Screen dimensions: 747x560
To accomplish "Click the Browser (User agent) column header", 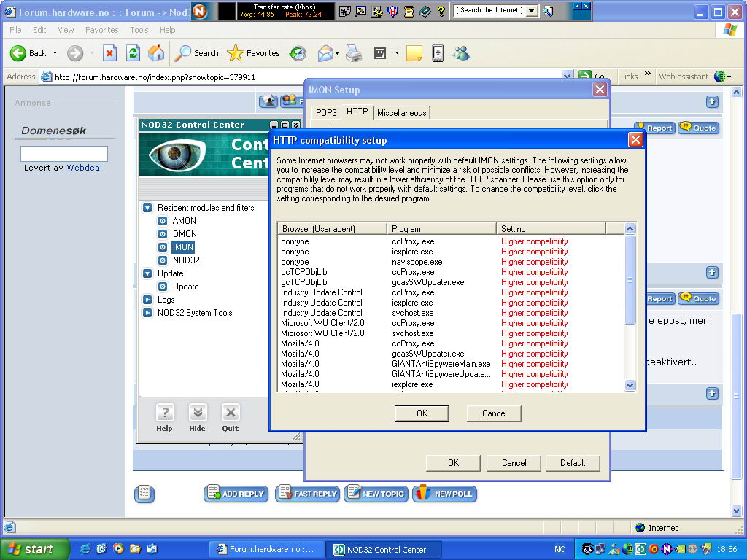I will 333,228.
